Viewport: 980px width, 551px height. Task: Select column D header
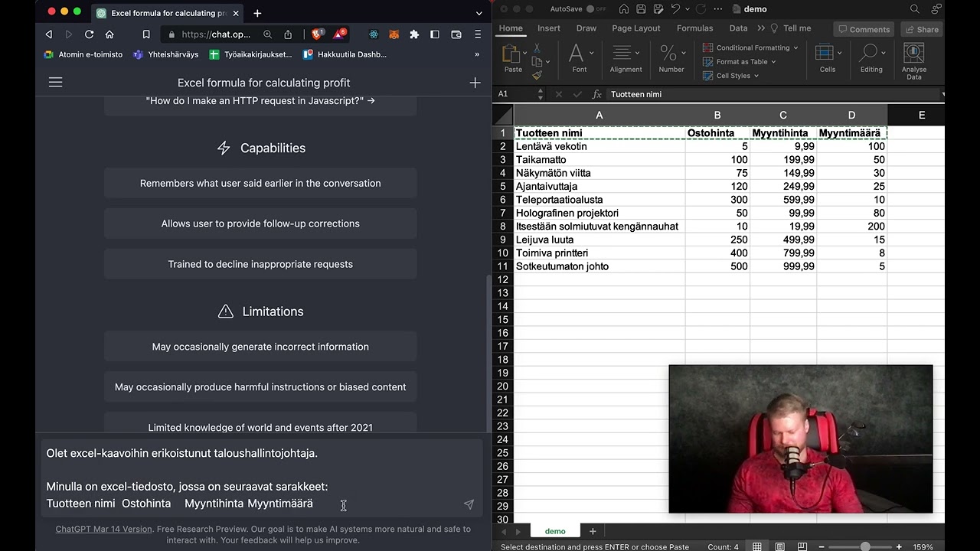(851, 115)
